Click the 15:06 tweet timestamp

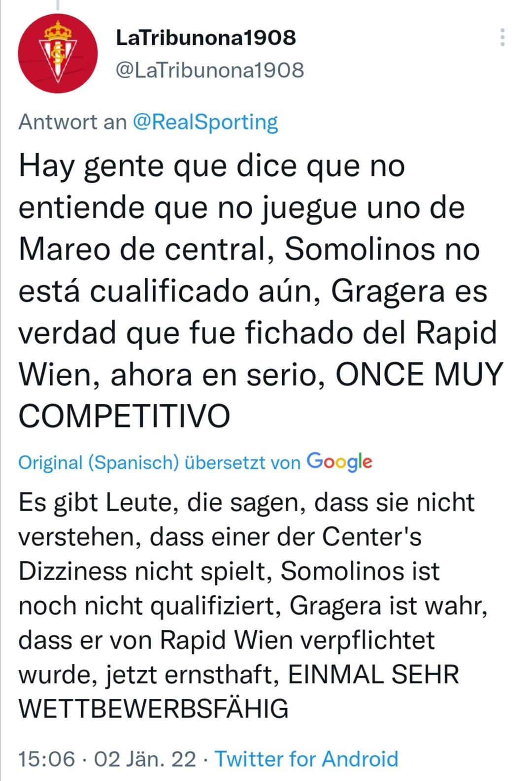coord(47,759)
